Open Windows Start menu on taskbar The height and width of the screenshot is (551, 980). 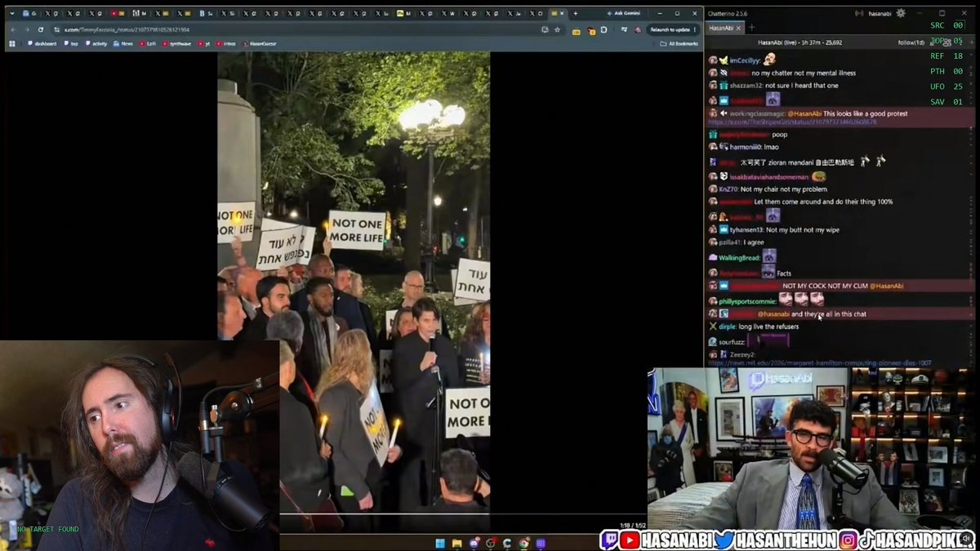point(440,543)
